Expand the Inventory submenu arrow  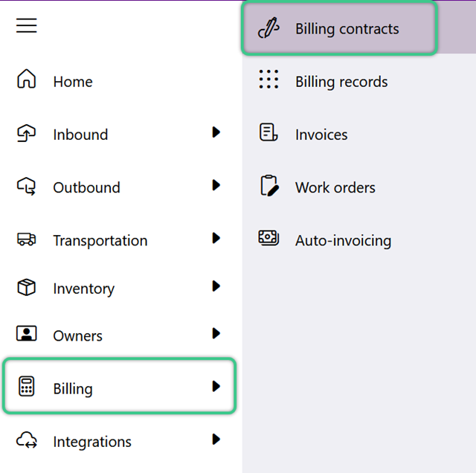click(x=216, y=286)
